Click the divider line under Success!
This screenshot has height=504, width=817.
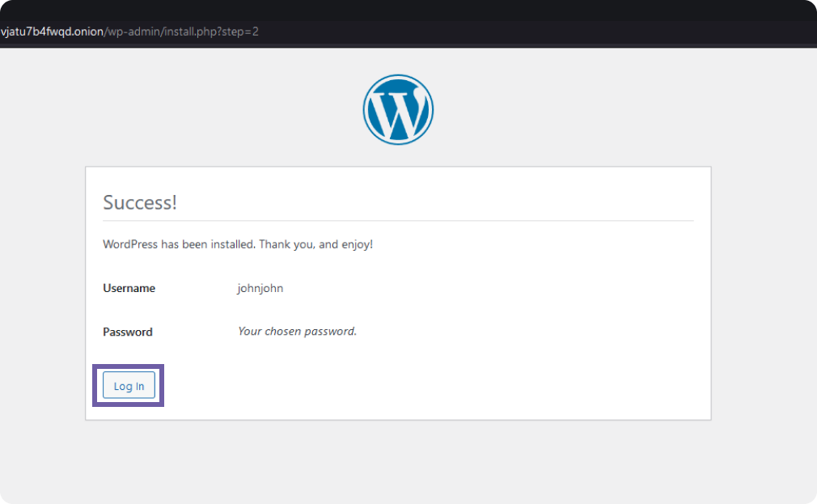coord(398,220)
